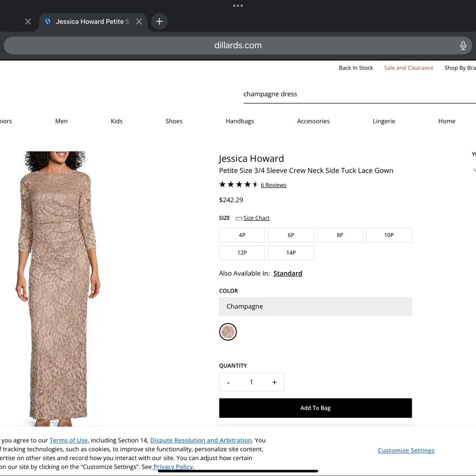Open the Standard size version link
476x476 pixels.
[x=288, y=274]
